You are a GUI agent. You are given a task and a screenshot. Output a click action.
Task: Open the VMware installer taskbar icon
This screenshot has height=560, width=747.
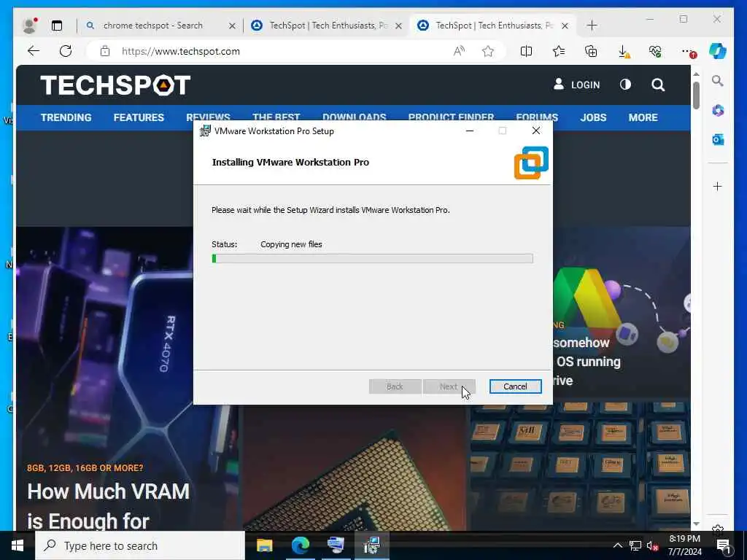click(x=371, y=545)
